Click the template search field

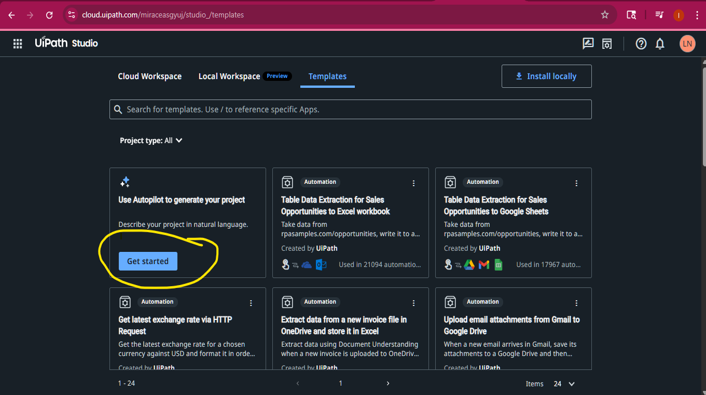(x=350, y=109)
